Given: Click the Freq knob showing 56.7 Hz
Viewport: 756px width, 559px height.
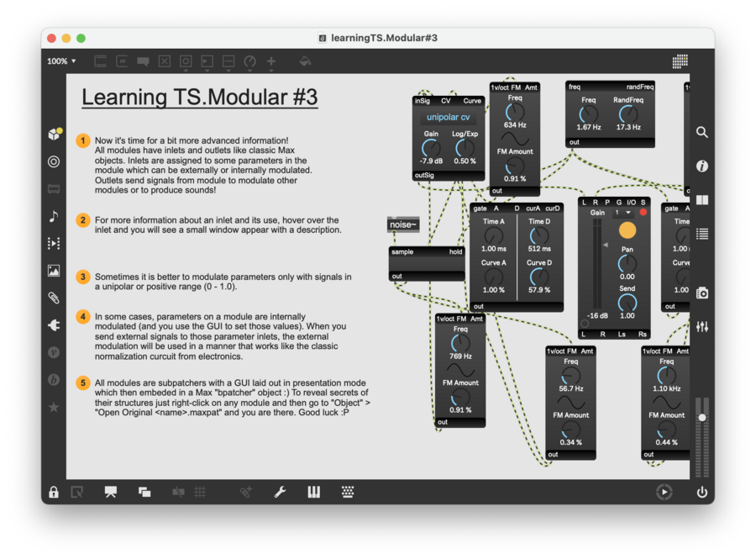Looking at the screenshot, I should point(570,376).
